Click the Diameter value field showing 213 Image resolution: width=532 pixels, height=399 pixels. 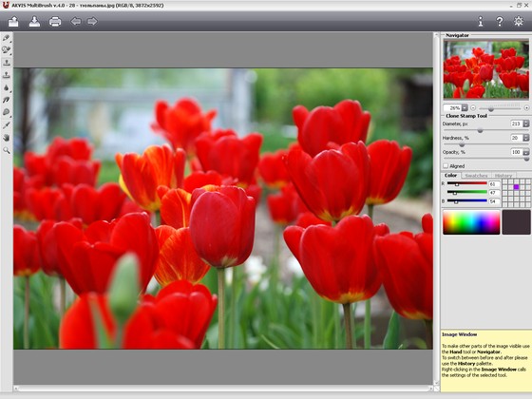coord(516,123)
